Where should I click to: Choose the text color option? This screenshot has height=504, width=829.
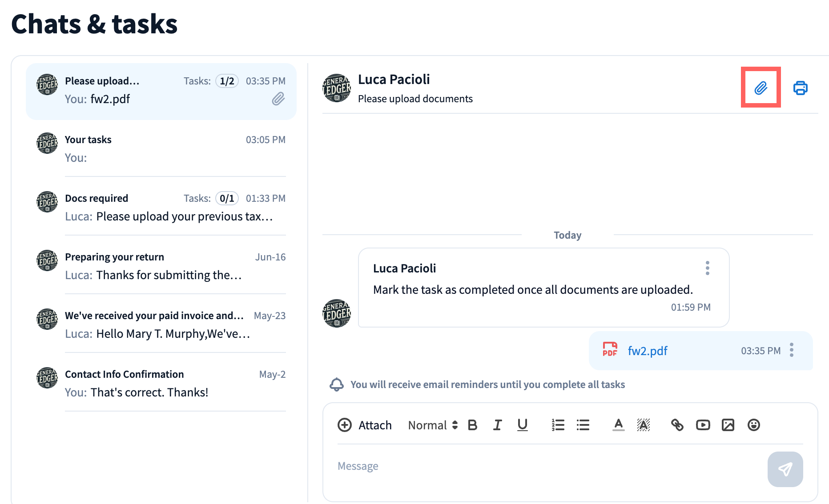coord(618,425)
